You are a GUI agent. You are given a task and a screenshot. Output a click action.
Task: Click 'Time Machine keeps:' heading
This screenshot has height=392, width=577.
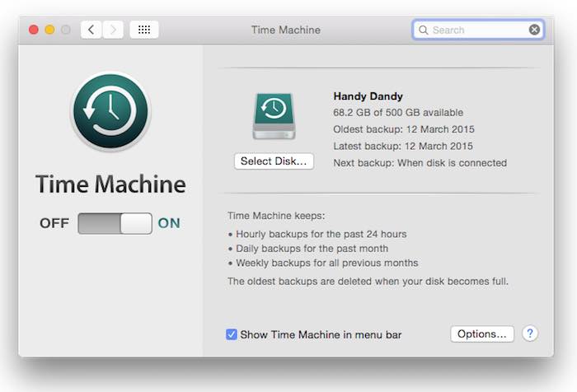pos(276,216)
